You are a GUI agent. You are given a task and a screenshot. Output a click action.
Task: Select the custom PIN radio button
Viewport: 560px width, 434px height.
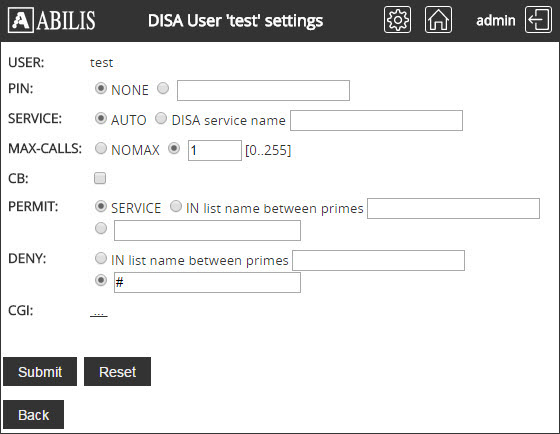coord(163,88)
